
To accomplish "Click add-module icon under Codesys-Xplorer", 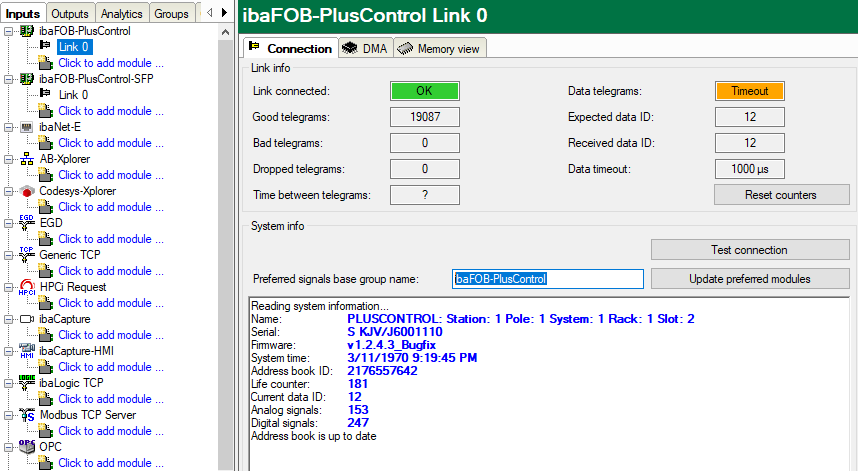I will (x=46, y=207).
